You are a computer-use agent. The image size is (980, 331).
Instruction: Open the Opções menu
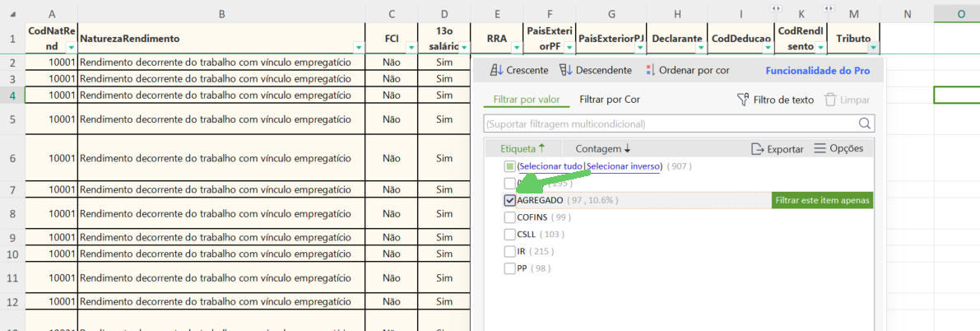click(x=838, y=148)
